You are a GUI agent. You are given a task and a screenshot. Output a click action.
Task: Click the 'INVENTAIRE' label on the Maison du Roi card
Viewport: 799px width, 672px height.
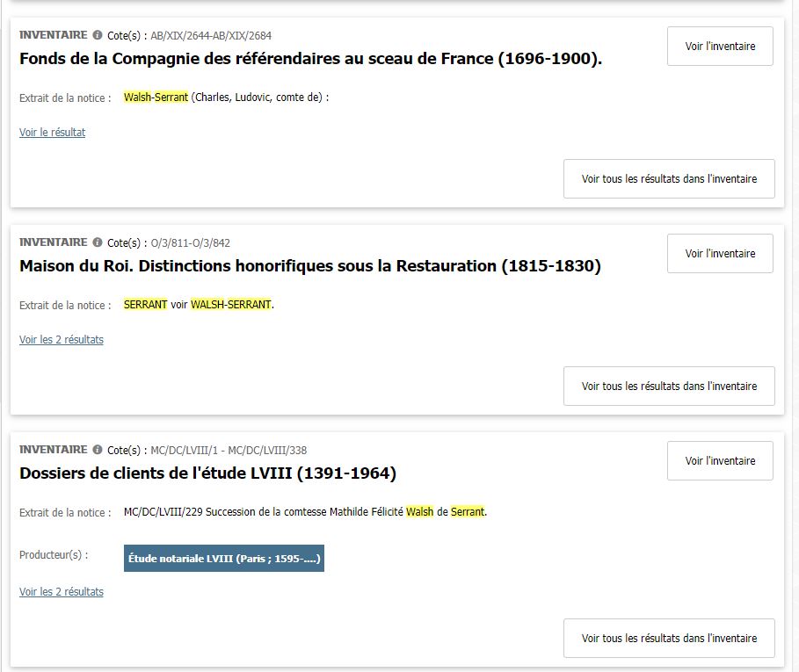coord(53,242)
